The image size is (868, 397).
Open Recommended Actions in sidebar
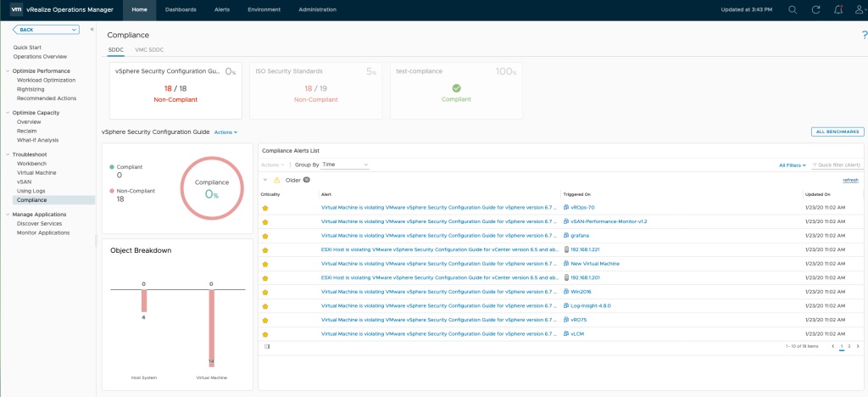coord(47,98)
